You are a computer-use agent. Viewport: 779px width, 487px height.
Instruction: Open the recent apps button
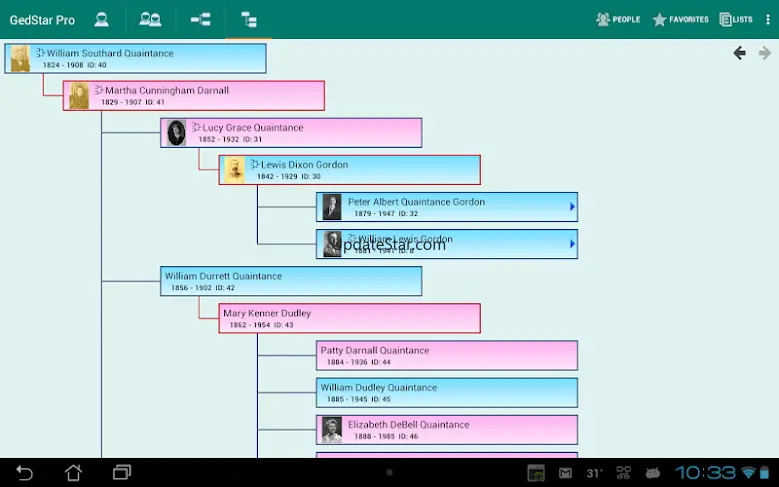click(122, 472)
